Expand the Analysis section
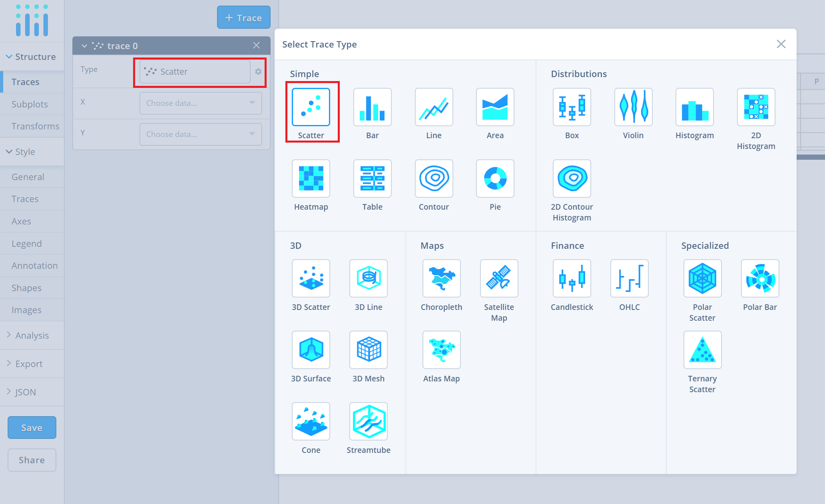Image resolution: width=825 pixels, height=504 pixels. 32,335
